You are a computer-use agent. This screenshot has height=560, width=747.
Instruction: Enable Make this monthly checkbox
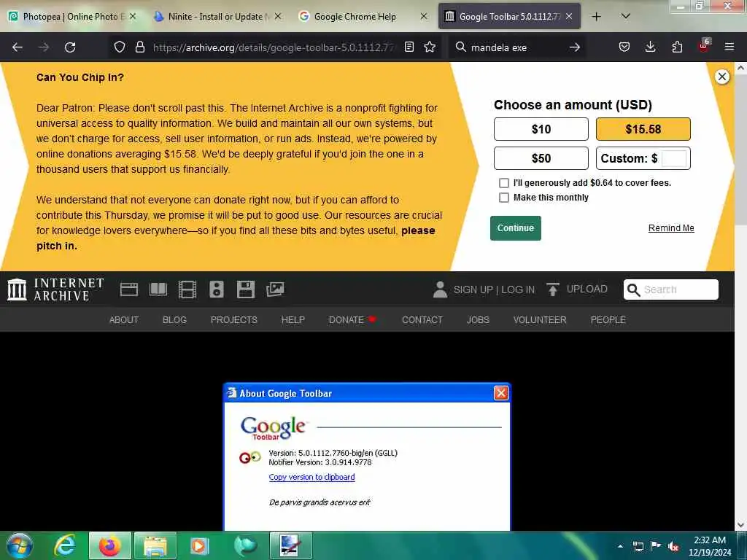pyautogui.click(x=503, y=198)
